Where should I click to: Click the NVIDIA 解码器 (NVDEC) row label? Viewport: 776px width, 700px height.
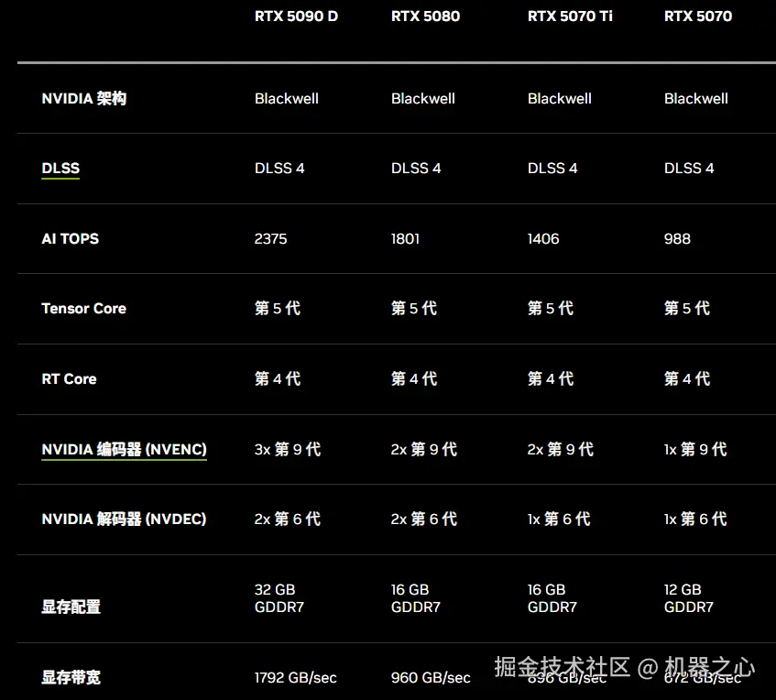click(125, 520)
